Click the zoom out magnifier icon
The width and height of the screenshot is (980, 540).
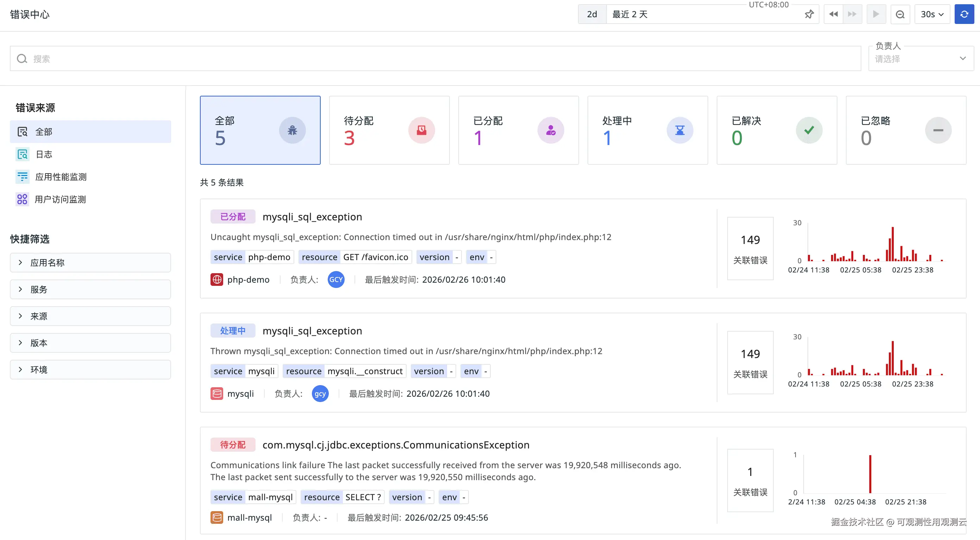pos(900,14)
